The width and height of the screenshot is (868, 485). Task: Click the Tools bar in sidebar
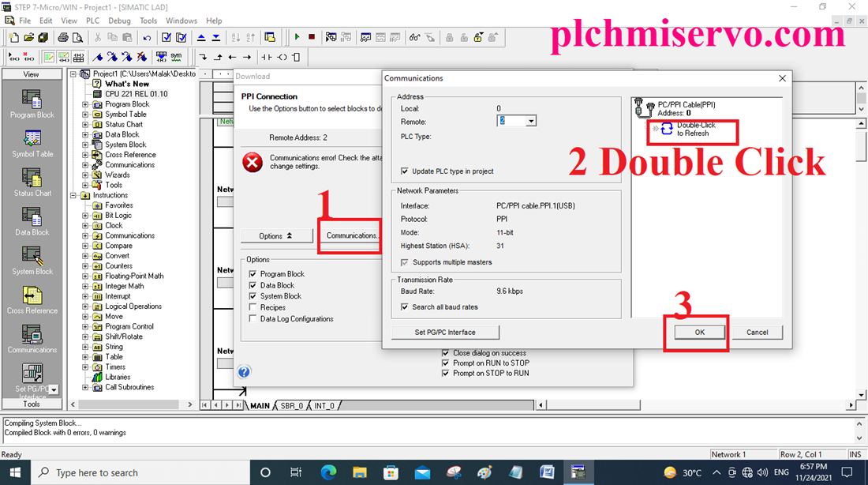coord(32,404)
